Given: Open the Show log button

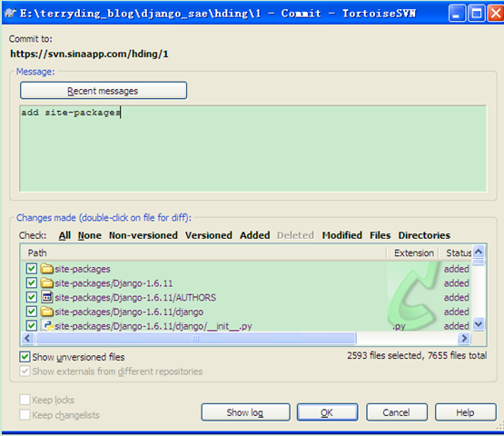Looking at the screenshot, I should 245,412.
